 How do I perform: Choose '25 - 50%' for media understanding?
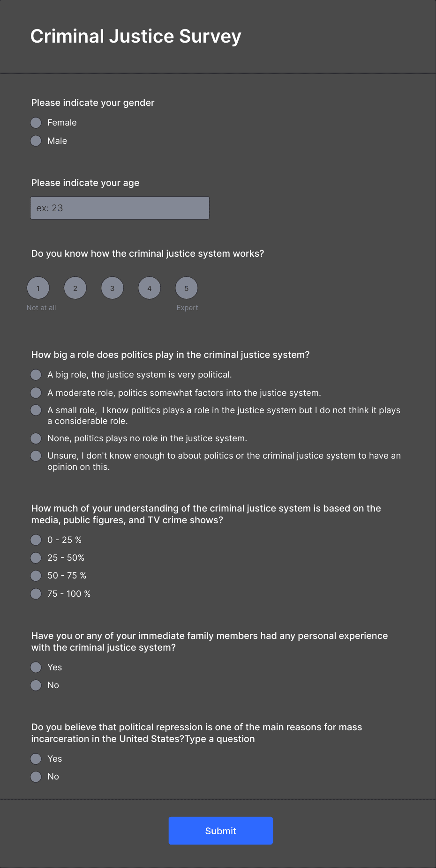[36, 557]
